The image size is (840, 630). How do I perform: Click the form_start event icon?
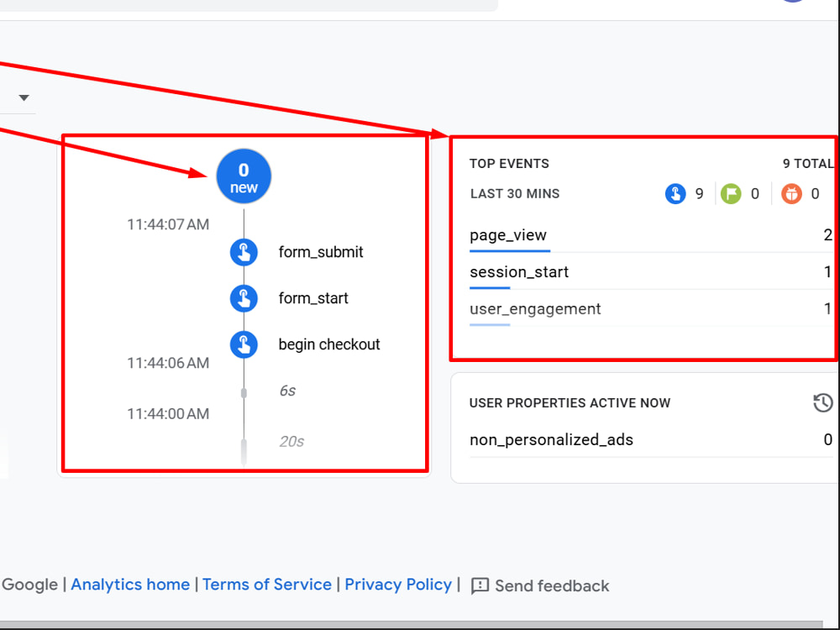(x=244, y=298)
